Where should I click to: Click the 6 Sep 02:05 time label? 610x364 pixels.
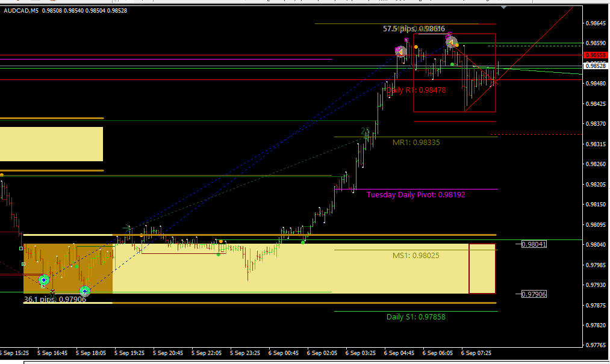point(322,353)
